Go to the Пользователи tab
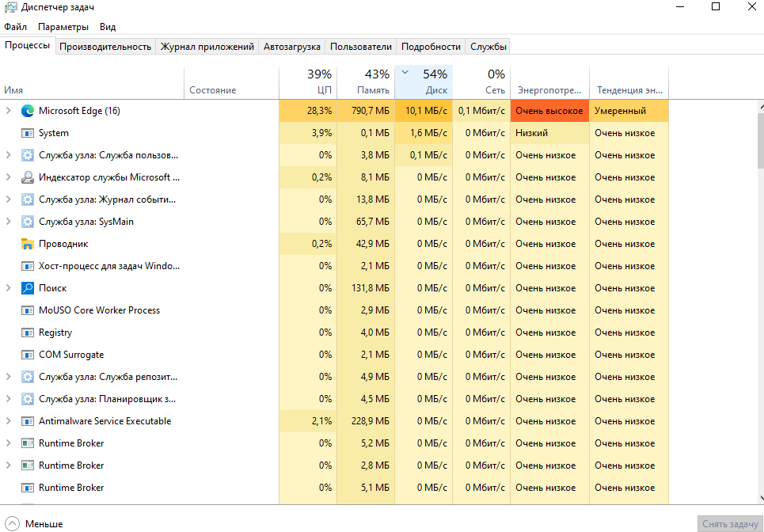The image size is (764, 532). click(x=361, y=47)
